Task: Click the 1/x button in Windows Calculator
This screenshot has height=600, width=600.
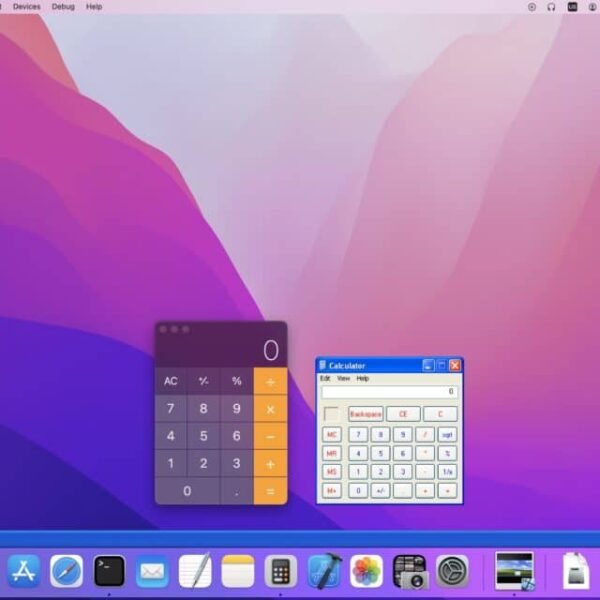Action: [447, 472]
